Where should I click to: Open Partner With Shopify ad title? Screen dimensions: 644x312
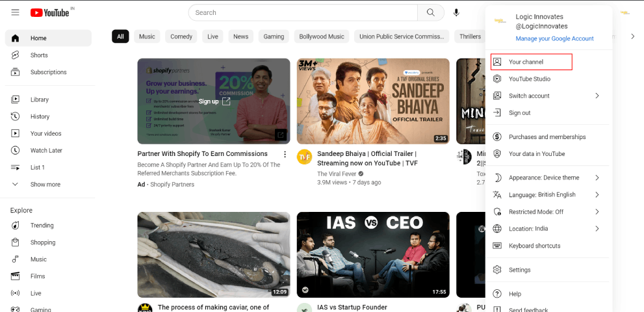tap(203, 154)
